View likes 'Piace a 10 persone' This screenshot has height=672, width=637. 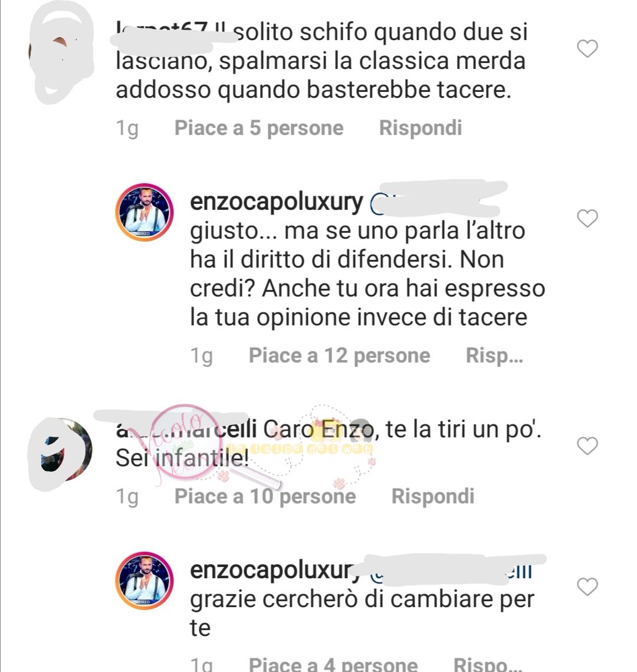point(265,496)
